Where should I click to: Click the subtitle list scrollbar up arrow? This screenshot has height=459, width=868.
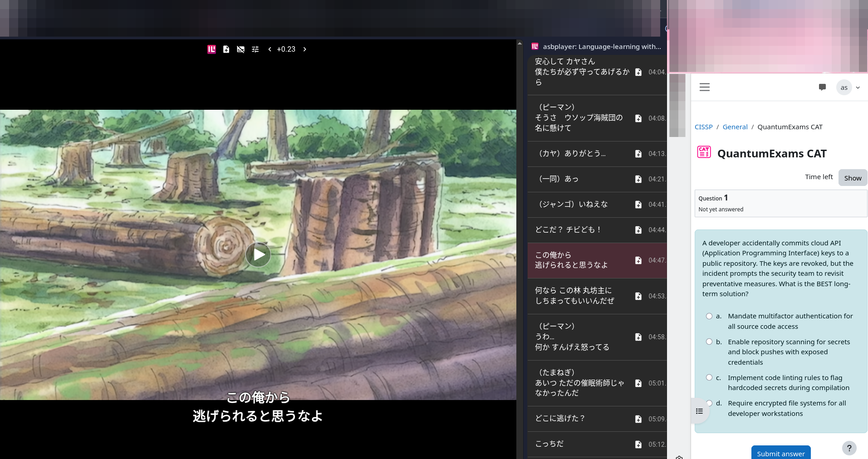520,43
